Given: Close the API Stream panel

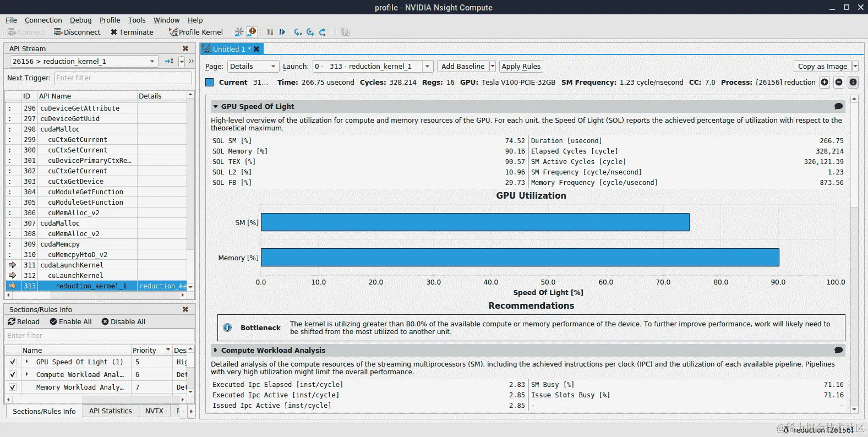Looking at the screenshot, I should tap(185, 48).
